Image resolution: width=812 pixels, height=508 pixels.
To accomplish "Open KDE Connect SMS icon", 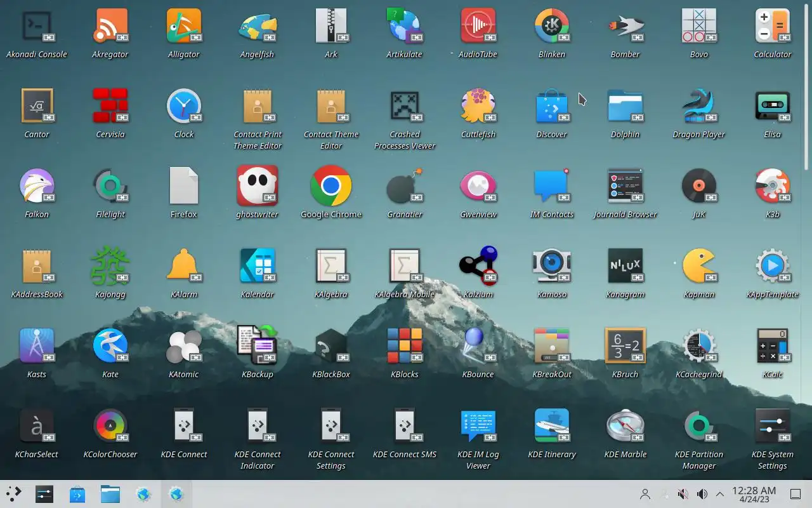I will 405,425.
